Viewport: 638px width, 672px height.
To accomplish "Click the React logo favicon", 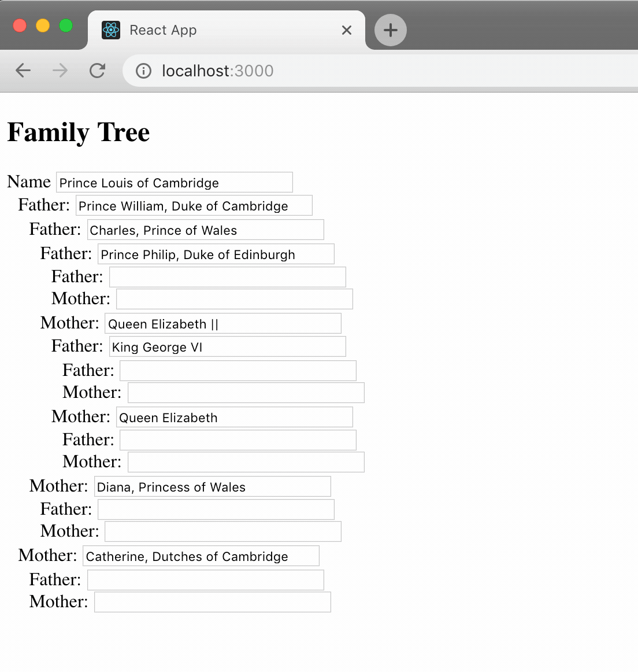I will (111, 29).
